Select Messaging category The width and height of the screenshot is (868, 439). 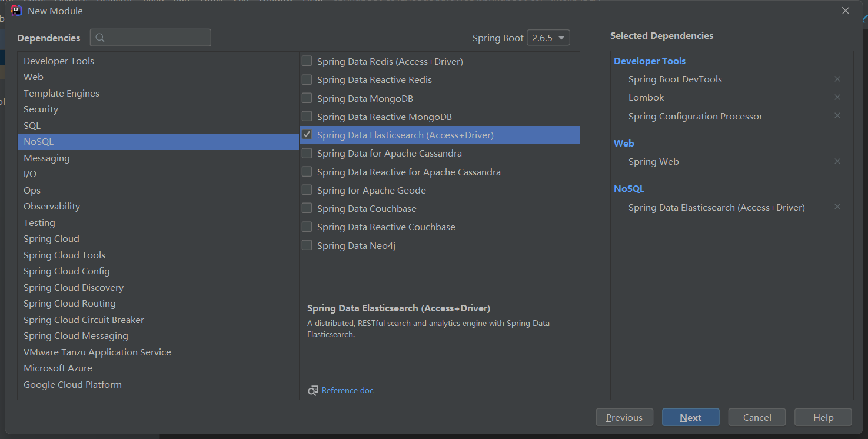158,158
